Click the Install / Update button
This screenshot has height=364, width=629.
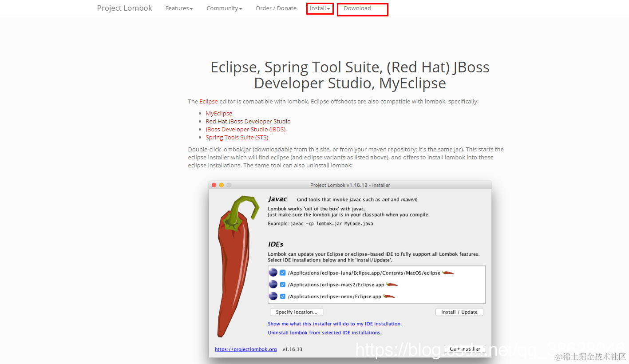459,312
